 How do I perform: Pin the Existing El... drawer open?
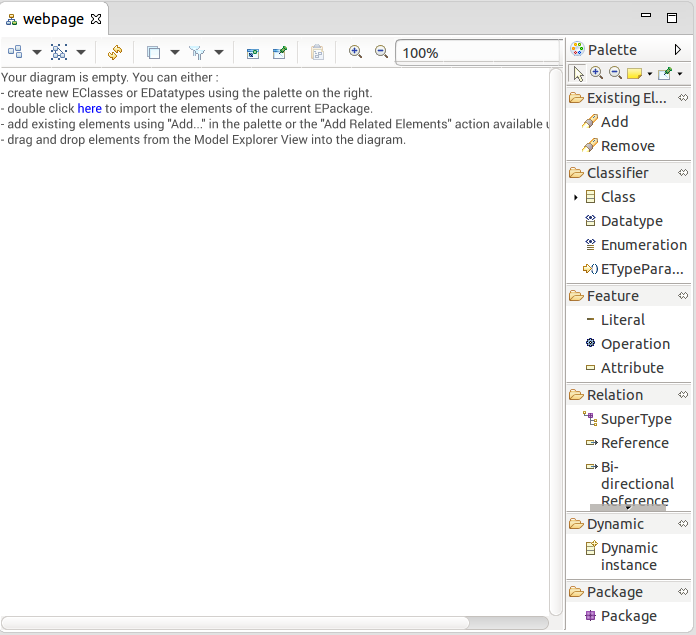(x=683, y=97)
